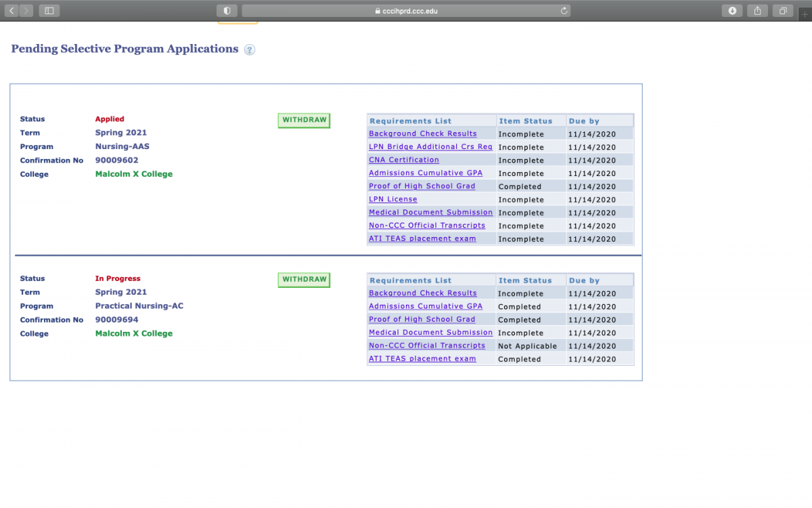This screenshot has height=508, width=812.
Task: Reload the page using the refresh icon
Action: (564, 11)
